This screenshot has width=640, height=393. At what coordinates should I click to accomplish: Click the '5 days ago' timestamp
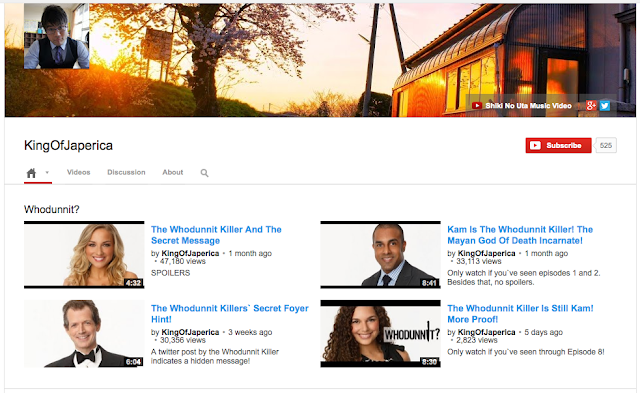coord(543,332)
